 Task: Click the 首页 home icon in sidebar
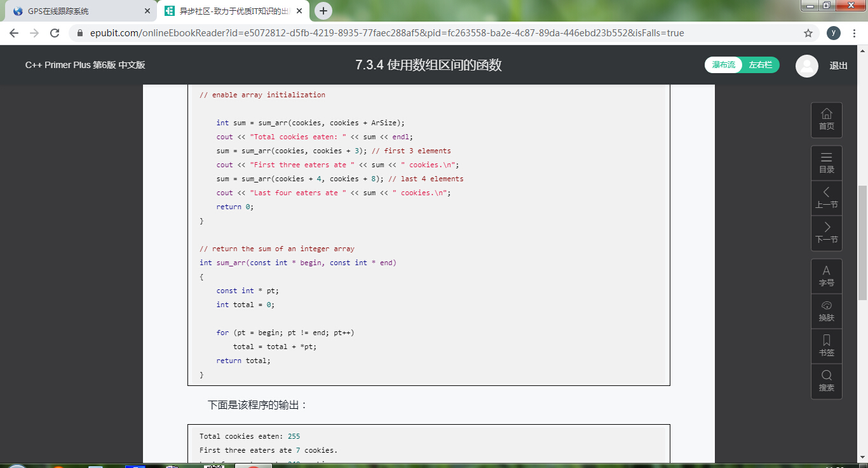click(x=826, y=120)
